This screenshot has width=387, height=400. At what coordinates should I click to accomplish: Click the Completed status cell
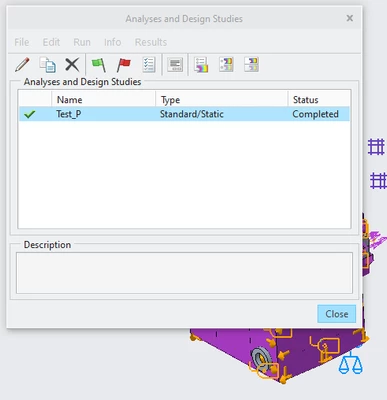315,114
